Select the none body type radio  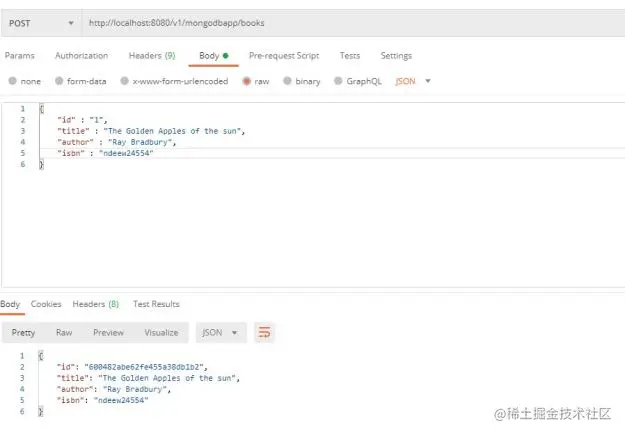(x=12, y=81)
